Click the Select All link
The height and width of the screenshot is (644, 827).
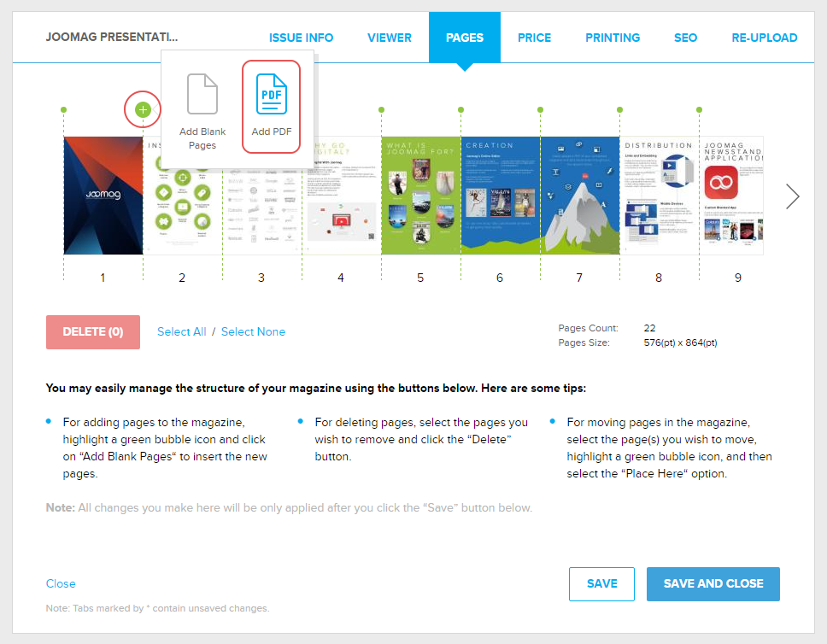(x=182, y=331)
